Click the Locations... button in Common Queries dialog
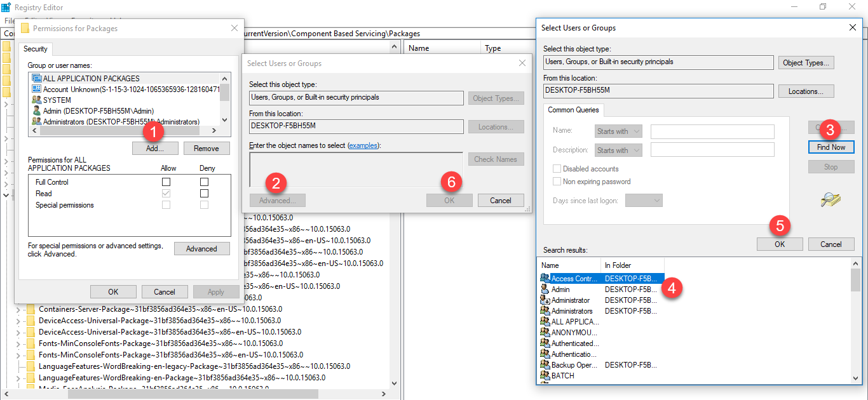868x400 pixels. [806, 91]
